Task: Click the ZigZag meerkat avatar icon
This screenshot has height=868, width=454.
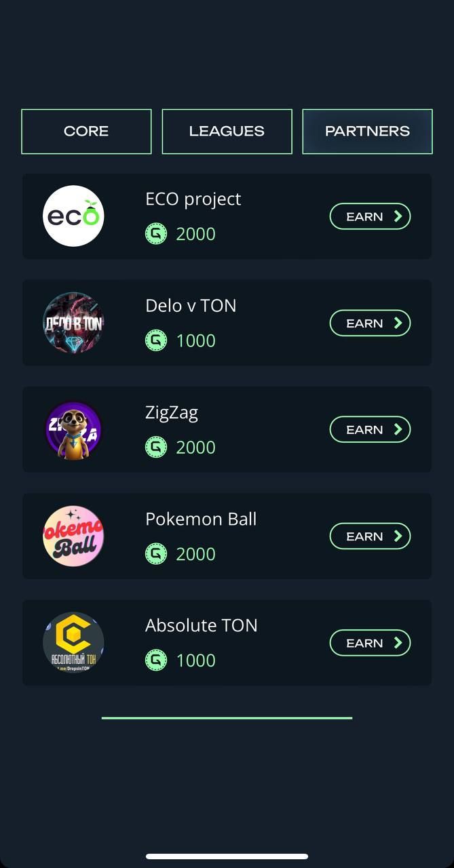Action: point(73,429)
